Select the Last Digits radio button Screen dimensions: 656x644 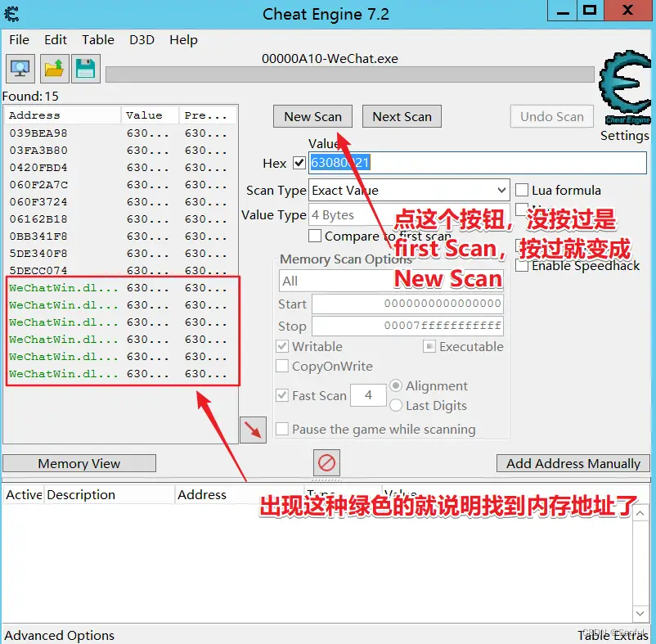point(397,406)
